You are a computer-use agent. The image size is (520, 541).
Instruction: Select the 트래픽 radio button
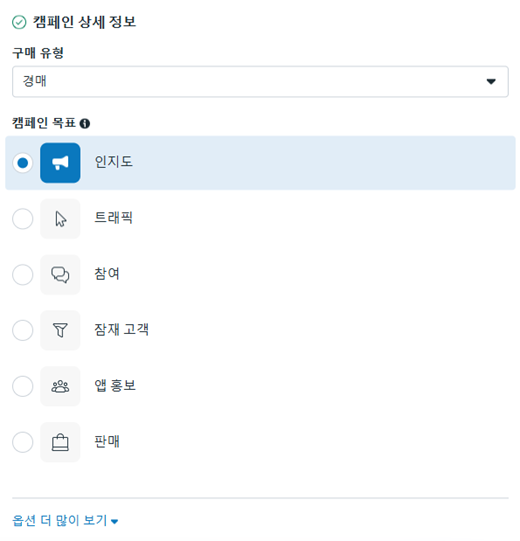pos(23,219)
